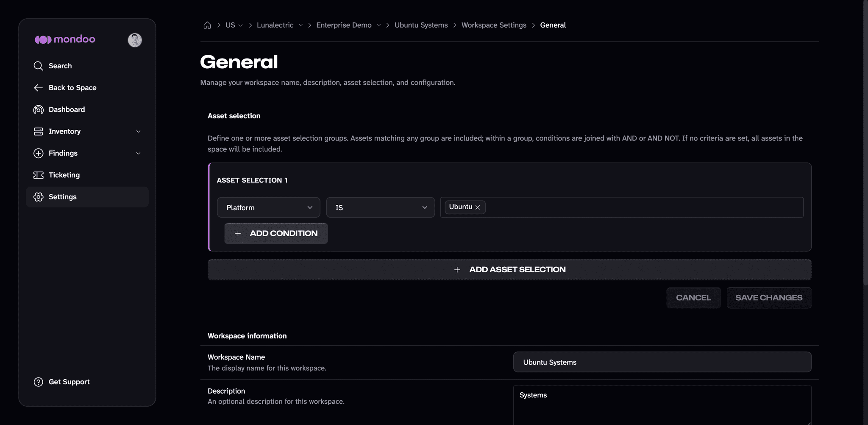Open Ticketing from the sidebar
This screenshot has width=868, height=425.
[87, 175]
